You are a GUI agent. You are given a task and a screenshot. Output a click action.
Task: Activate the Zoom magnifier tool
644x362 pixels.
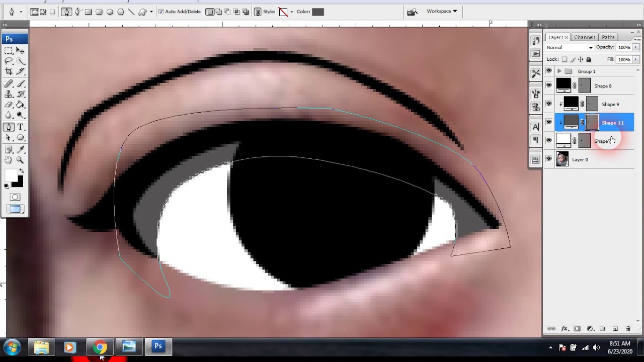tap(20, 160)
